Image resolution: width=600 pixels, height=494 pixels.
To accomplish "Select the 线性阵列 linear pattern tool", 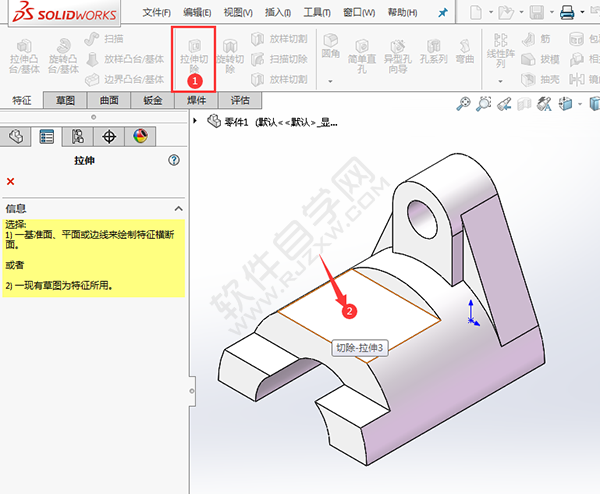I will 501,51.
